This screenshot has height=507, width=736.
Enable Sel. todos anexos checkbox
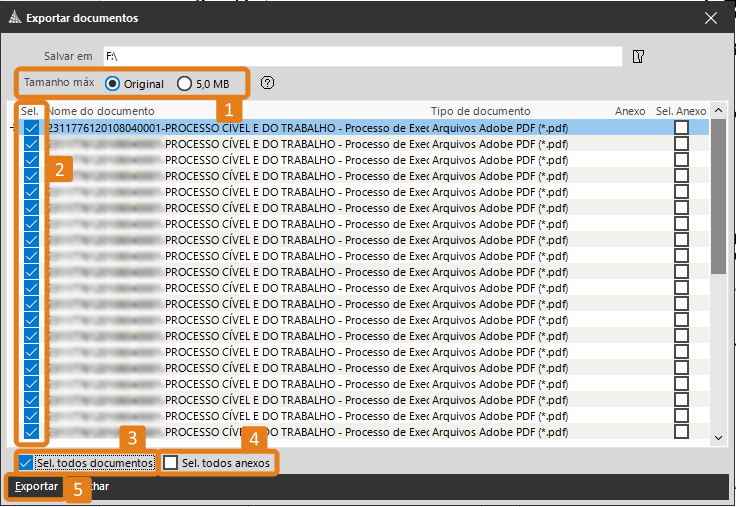pyautogui.click(x=171, y=463)
